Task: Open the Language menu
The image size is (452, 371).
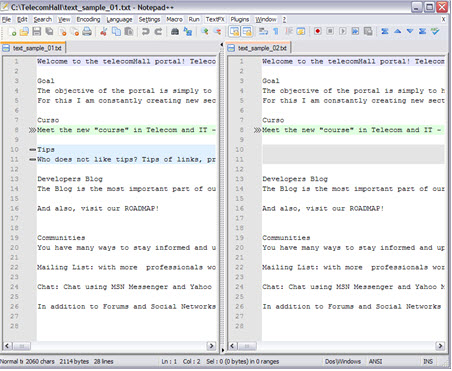Action: [x=119, y=20]
